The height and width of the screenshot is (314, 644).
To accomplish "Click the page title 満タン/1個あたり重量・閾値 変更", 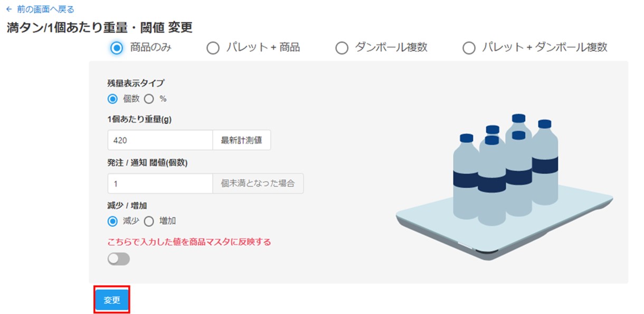I will [x=100, y=27].
